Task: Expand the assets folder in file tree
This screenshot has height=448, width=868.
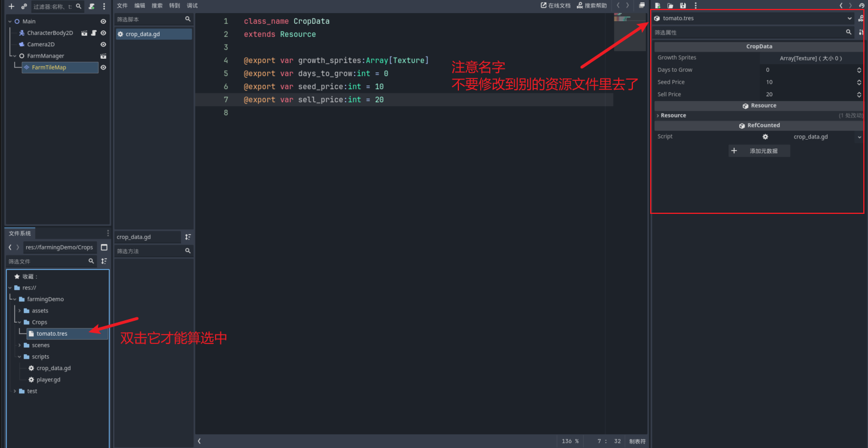Action: [20, 311]
